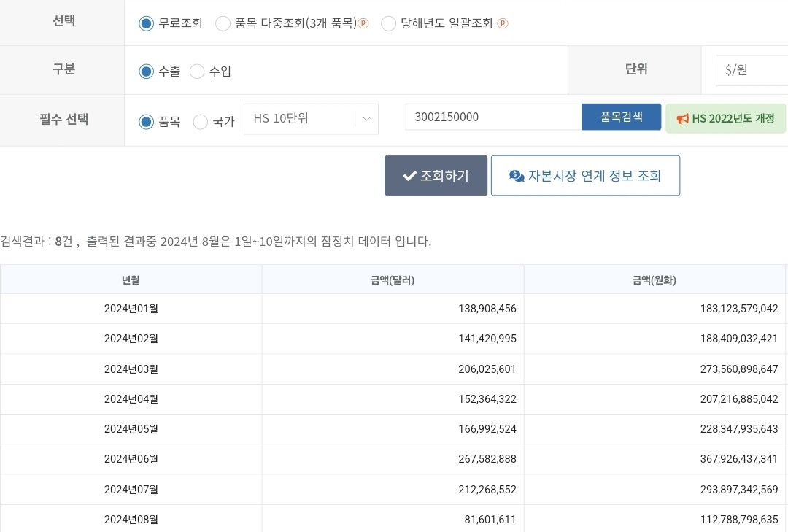788x532 pixels.
Task: Click won amount 273,560,898,647
Action: point(738,369)
